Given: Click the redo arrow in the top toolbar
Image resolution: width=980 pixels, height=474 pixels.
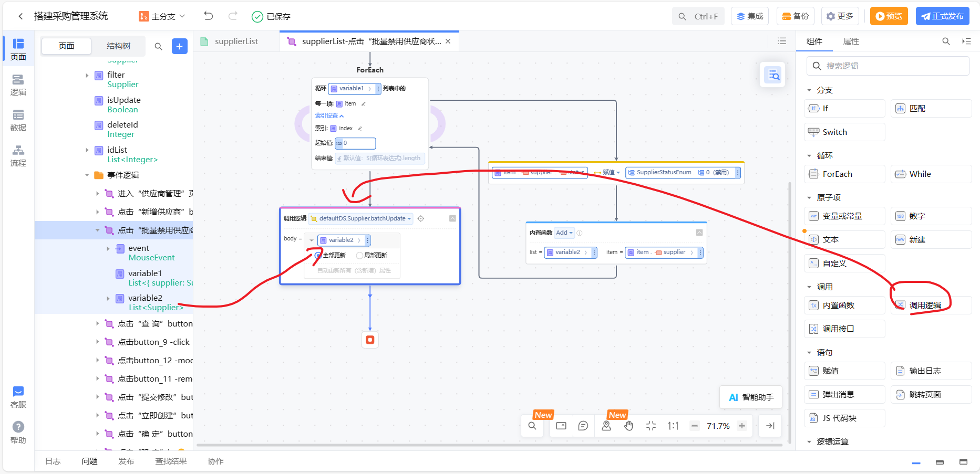Looking at the screenshot, I should 233,16.
